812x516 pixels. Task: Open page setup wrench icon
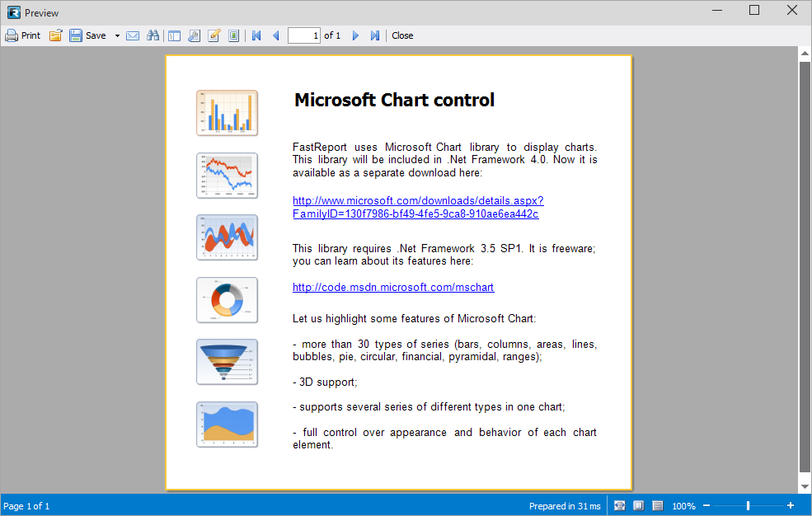[194, 35]
